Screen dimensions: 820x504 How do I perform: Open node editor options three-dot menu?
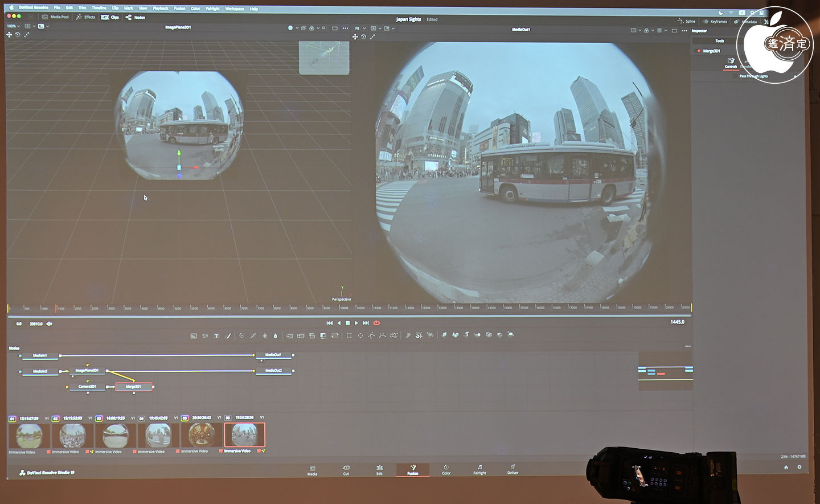688,346
